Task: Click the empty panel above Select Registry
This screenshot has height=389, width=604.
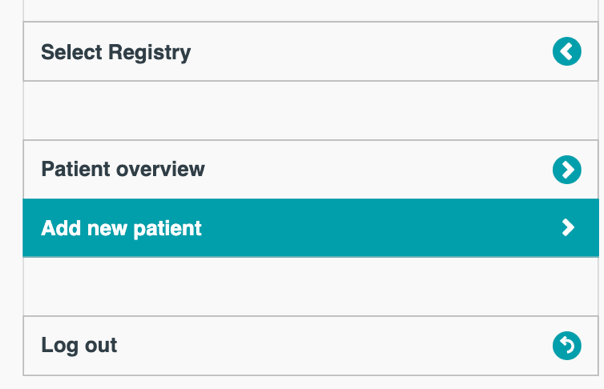Action: click(x=311, y=10)
